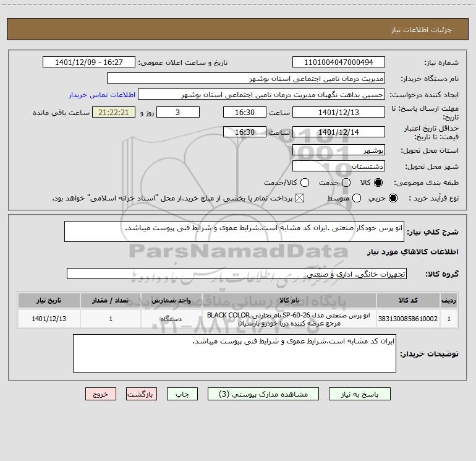Click the row number cell 1
Viewport: 476px width, 461px height.
tap(449, 319)
